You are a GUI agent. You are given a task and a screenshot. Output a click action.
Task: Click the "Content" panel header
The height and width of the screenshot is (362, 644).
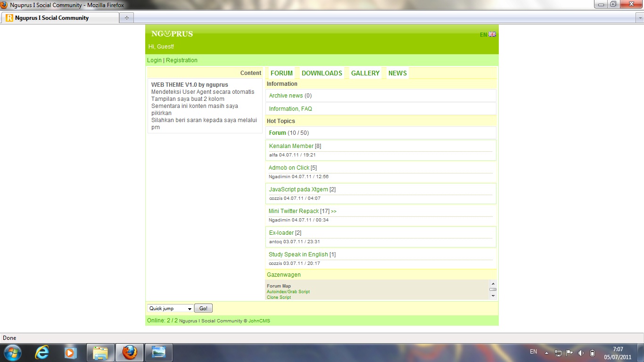(x=251, y=73)
